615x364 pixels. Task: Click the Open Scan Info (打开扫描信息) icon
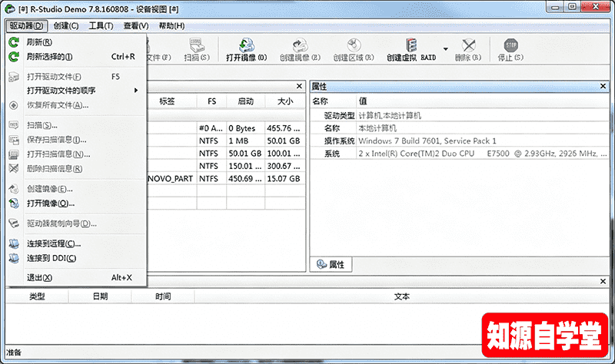pos(14,154)
